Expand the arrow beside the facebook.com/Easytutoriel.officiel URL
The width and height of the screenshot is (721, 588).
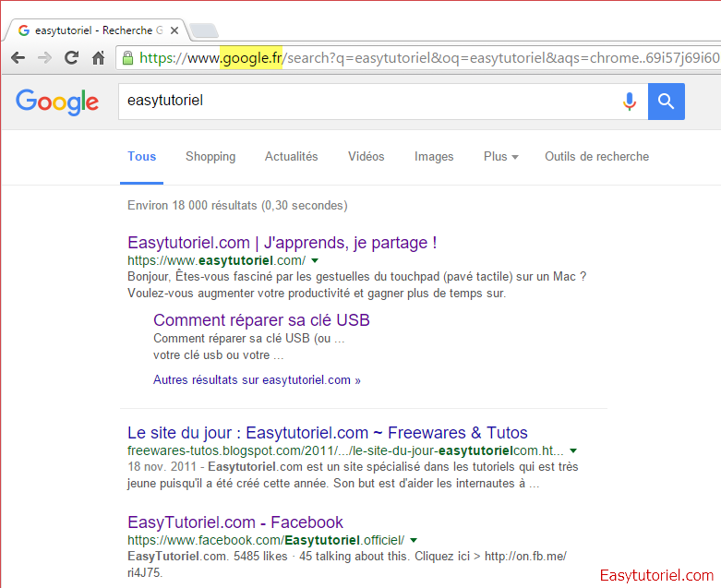414,540
